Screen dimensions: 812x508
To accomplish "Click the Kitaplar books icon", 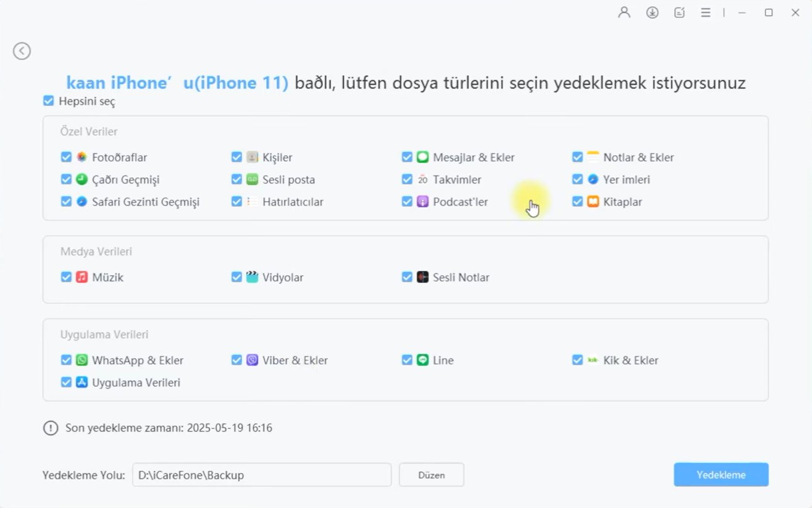I will (x=593, y=202).
